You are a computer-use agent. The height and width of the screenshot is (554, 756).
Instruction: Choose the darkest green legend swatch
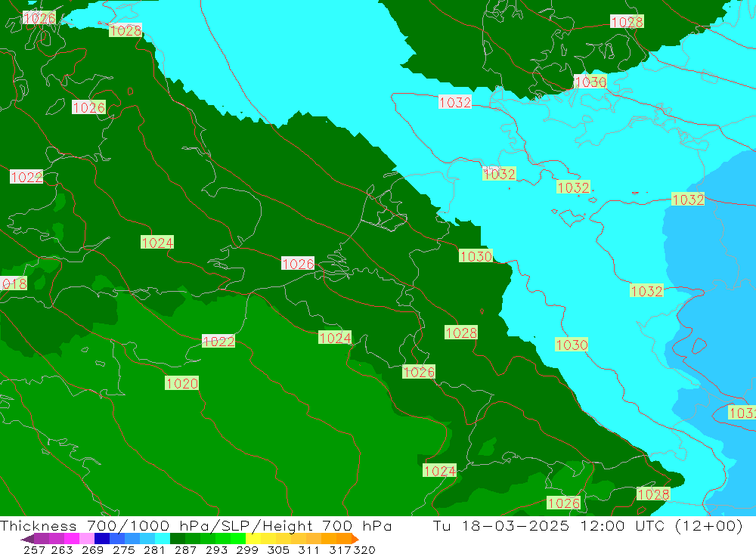[x=178, y=539]
